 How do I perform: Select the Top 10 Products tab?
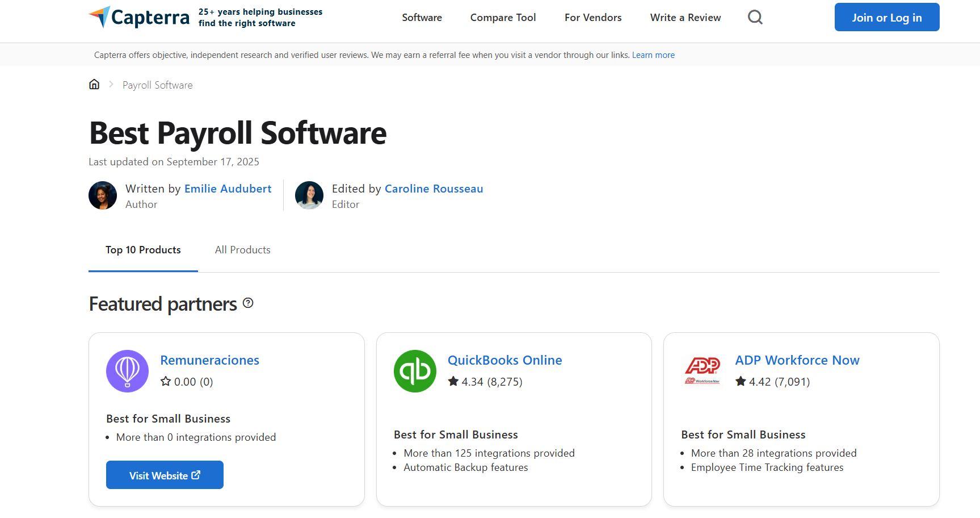click(x=143, y=249)
